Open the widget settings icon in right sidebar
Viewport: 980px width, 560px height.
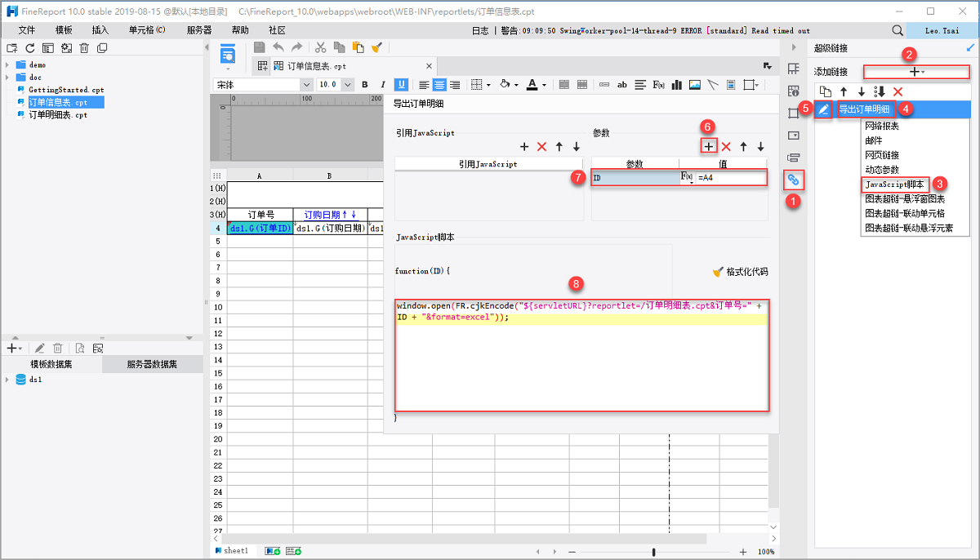coord(793,135)
